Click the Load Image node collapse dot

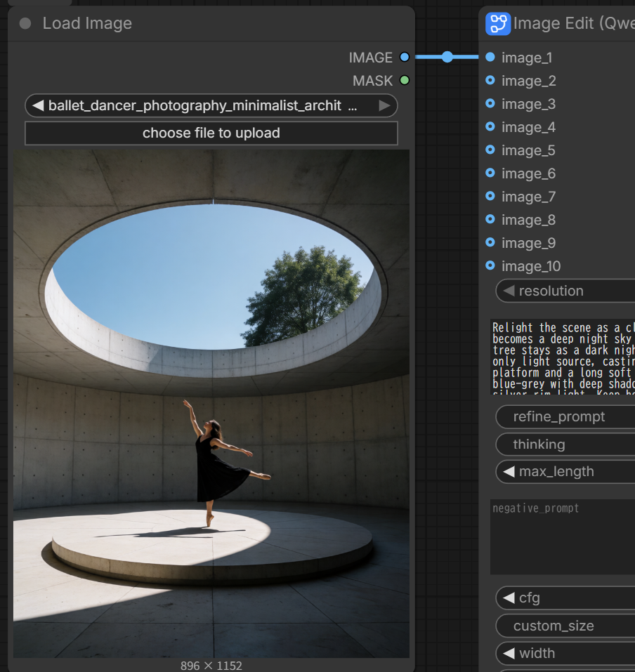pyautogui.click(x=25, y=24)
